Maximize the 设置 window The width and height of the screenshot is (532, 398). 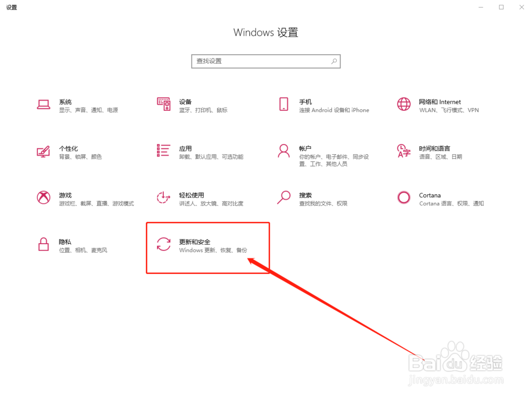pyautogui.click(x=501, y=7)
